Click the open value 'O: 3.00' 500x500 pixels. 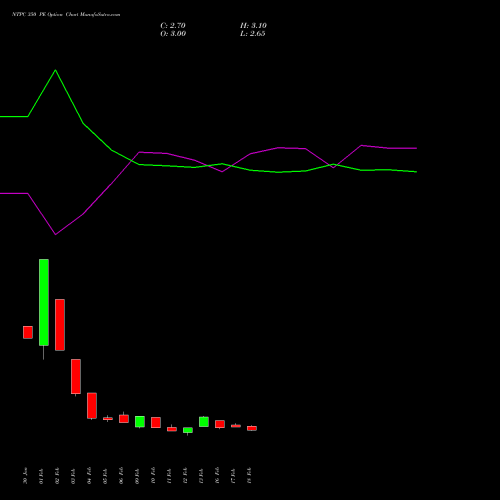pos(173,34)
